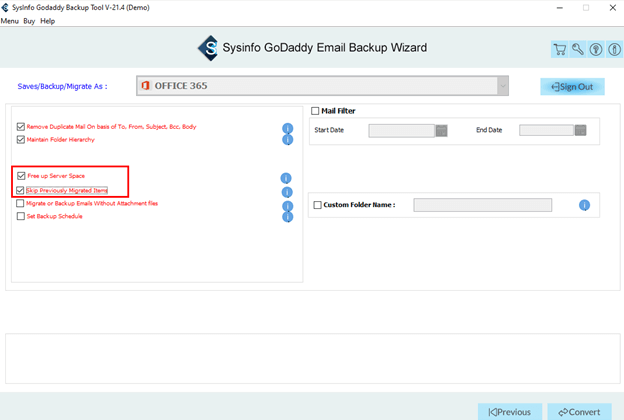Show info for Set Backup Schedule
624x420 pixels.
click(288, 217)
